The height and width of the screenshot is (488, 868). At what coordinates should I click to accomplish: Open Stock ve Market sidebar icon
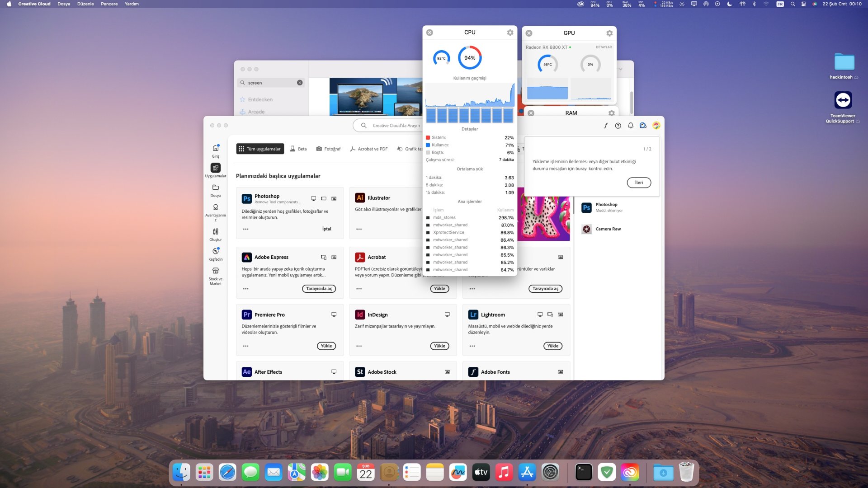(216, 271)
